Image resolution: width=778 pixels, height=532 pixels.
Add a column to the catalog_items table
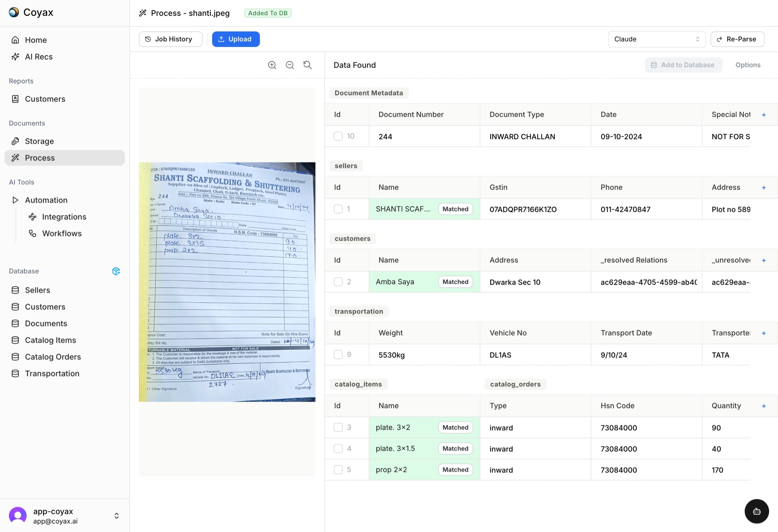click(764, 406)
